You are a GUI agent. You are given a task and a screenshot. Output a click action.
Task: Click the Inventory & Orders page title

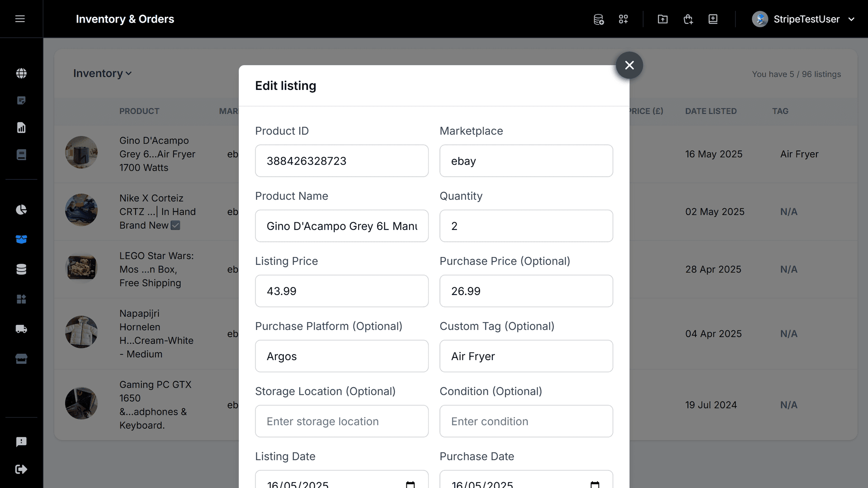click(125, 19)
